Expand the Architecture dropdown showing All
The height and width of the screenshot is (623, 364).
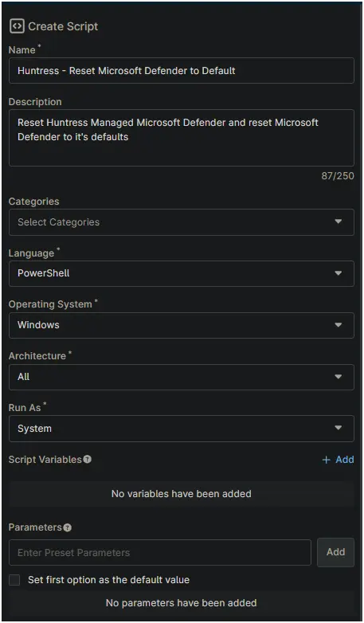click(x=182, y=377)
